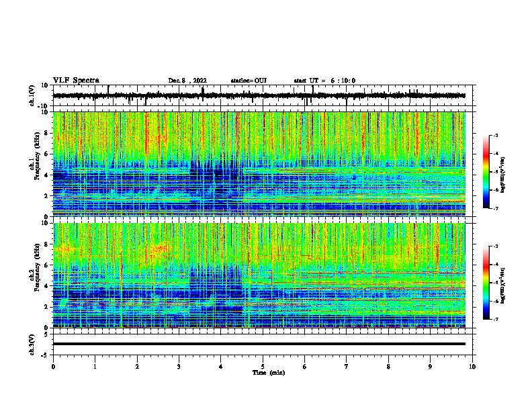Click the ch.1 waveform trace panel

[x=264, y=95]
